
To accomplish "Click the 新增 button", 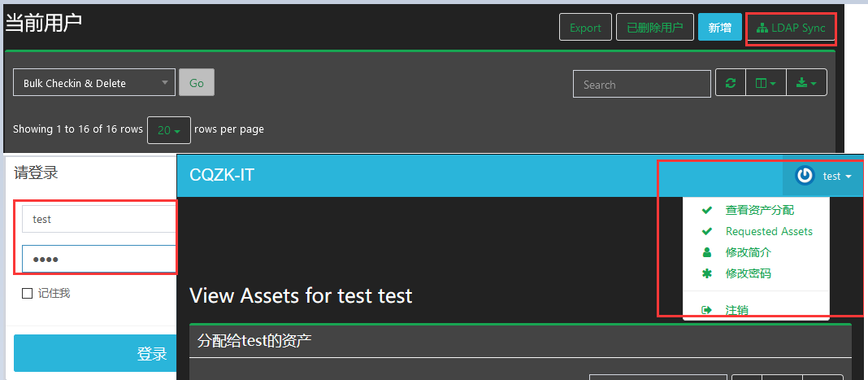I will coord(719,27).
